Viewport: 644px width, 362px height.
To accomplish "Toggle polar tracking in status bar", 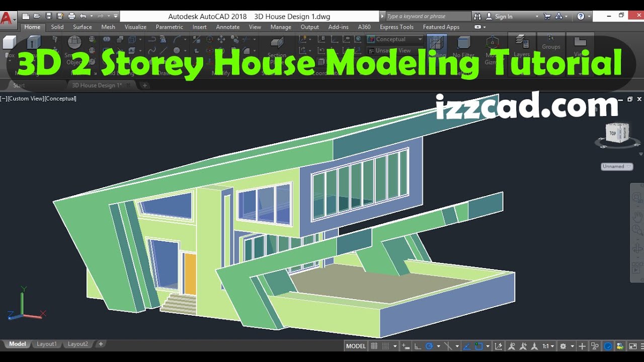I will coord(429,346).
